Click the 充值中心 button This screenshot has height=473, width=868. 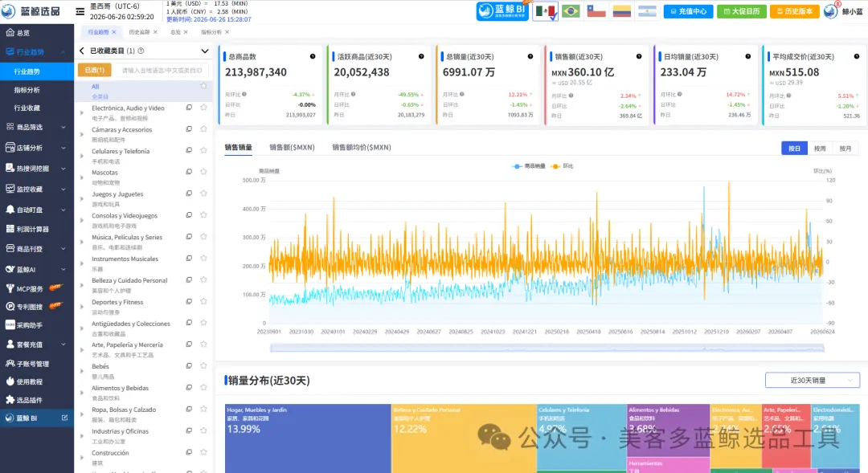tap(688, 11)
